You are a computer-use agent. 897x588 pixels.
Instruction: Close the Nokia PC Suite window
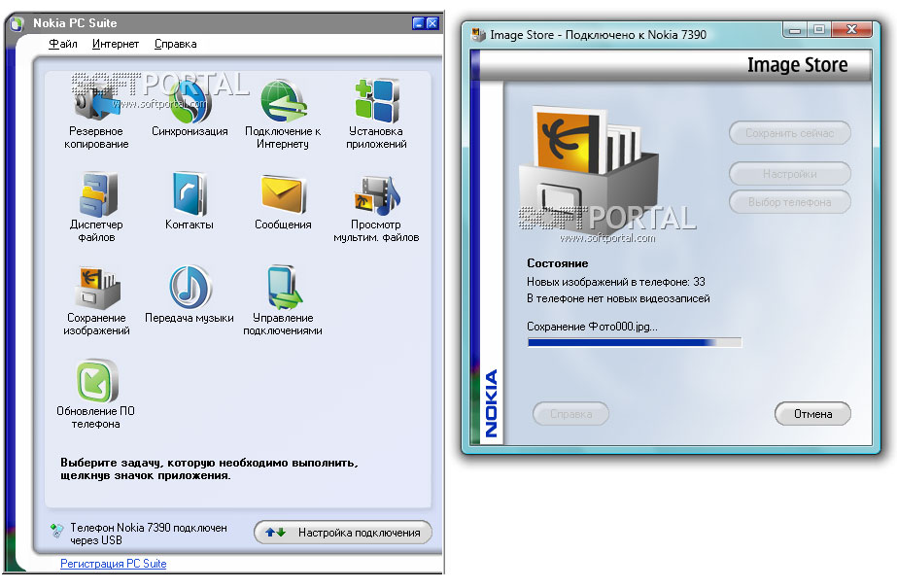(432, 23)
